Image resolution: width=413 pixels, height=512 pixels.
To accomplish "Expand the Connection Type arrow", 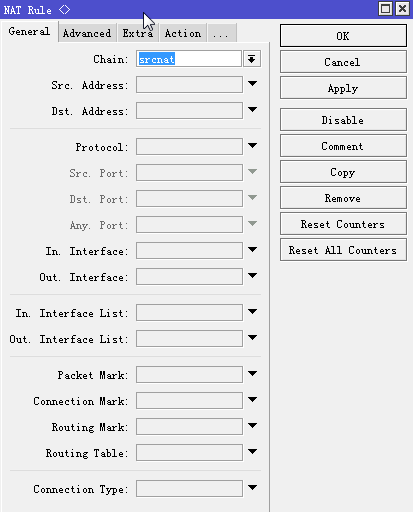I will pyautogui.click(x=252, y=487).
